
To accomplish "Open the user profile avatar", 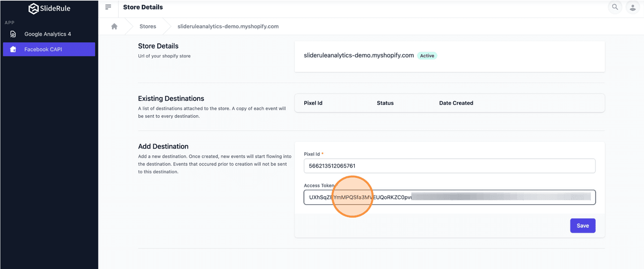I will tap(633, 7).
